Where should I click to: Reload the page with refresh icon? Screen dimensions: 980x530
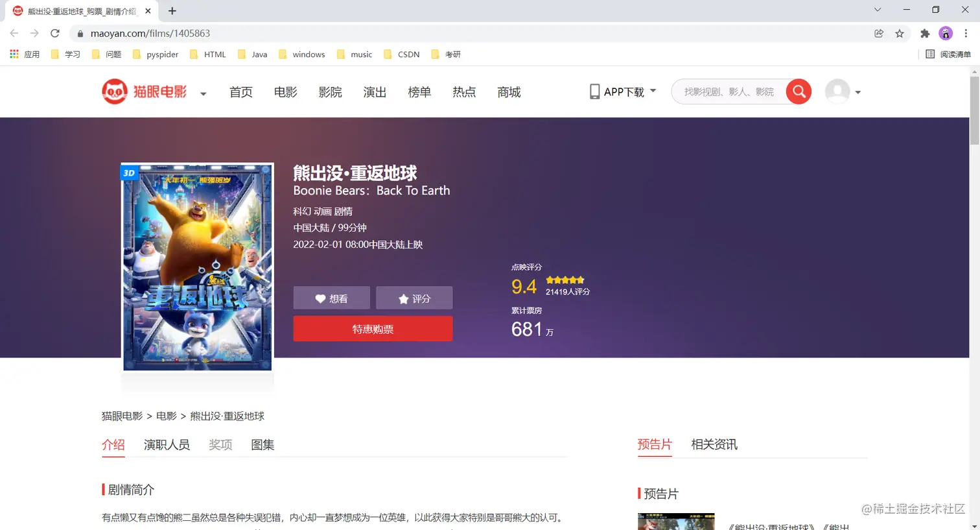(x=55, y=33)
